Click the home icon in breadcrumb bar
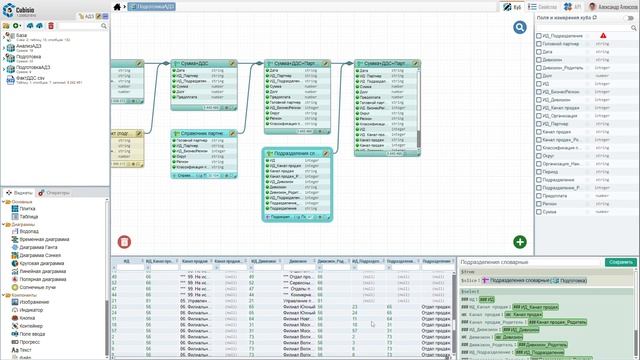 117,7
